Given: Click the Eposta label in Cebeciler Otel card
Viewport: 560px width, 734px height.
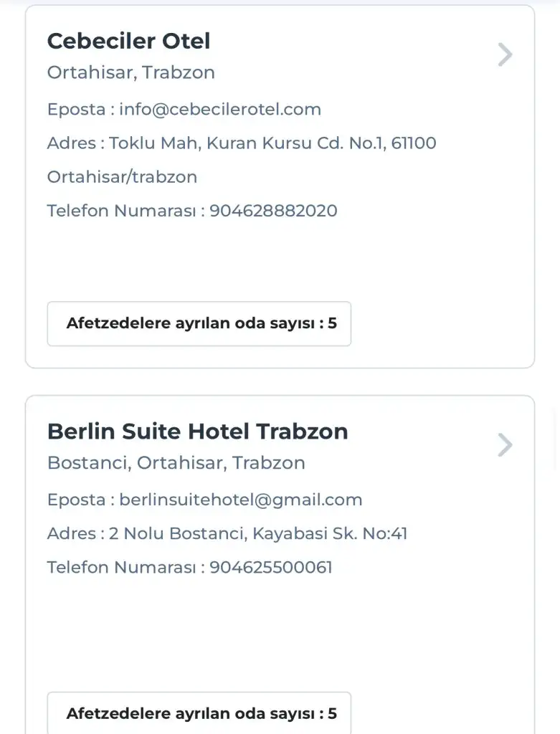Looking at the screenshot, I should tap(76, 110).
